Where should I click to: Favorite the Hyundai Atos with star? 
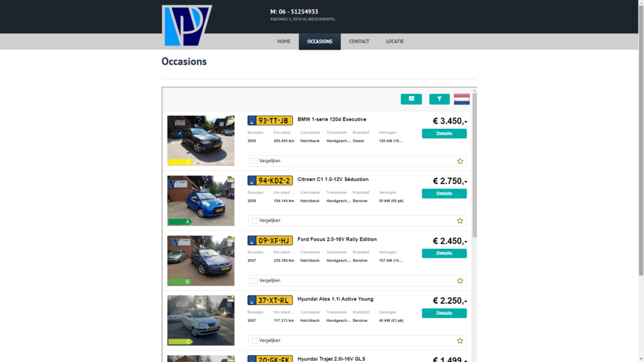[x=460, y=341]
